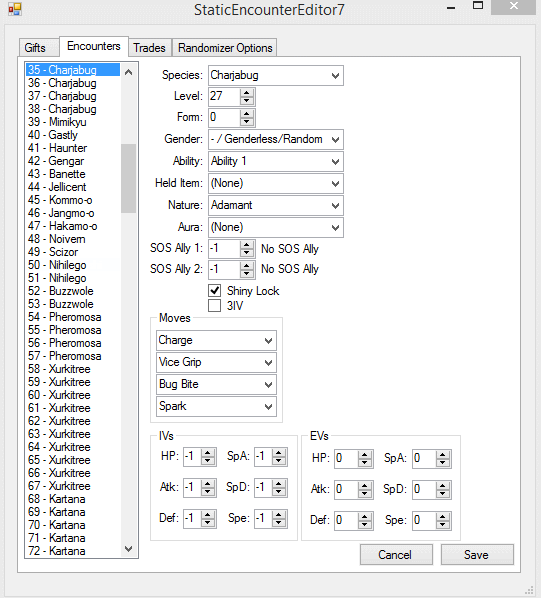The width and height of the screenshot is (541, 598).
Task: Minimize the StaticEncounterEditor7 window
Action: pos(451,7)
